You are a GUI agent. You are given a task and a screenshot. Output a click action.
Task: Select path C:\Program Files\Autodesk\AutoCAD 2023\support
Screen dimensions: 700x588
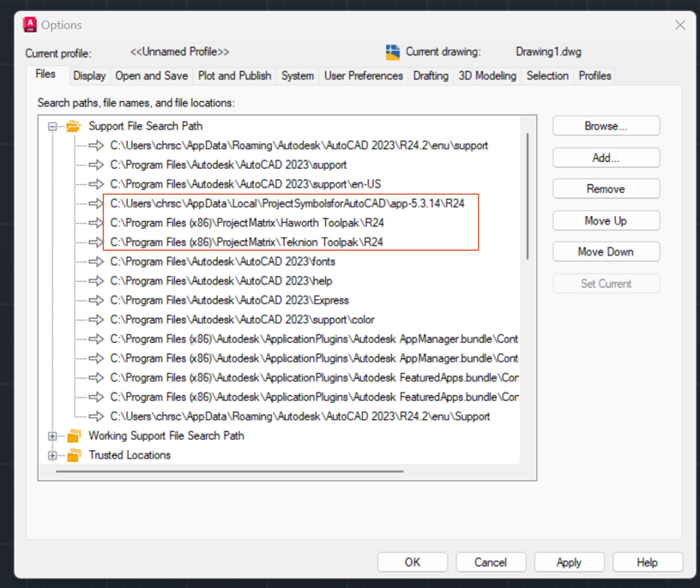point(228,165)
